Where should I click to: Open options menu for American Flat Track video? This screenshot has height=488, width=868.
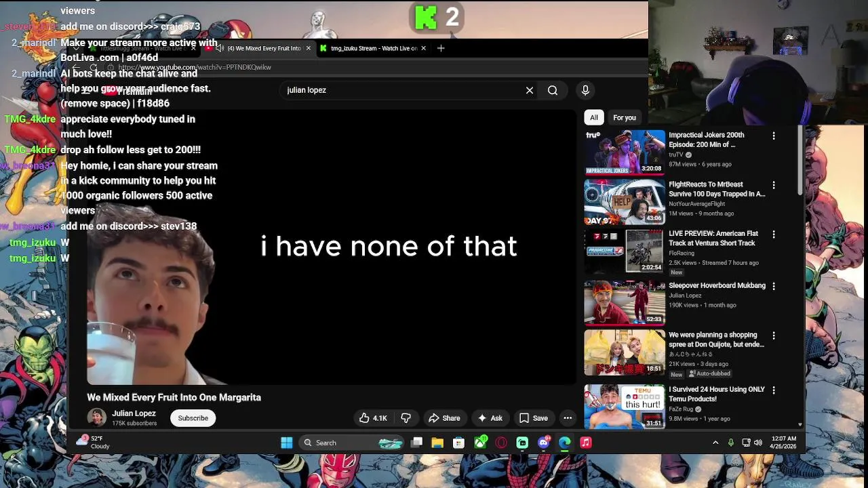tap(774, 235)
